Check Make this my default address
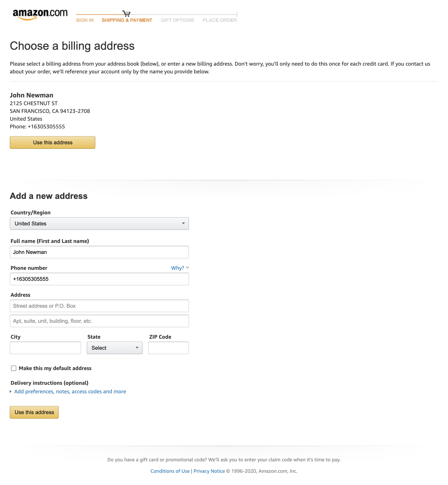 (14, 368)
